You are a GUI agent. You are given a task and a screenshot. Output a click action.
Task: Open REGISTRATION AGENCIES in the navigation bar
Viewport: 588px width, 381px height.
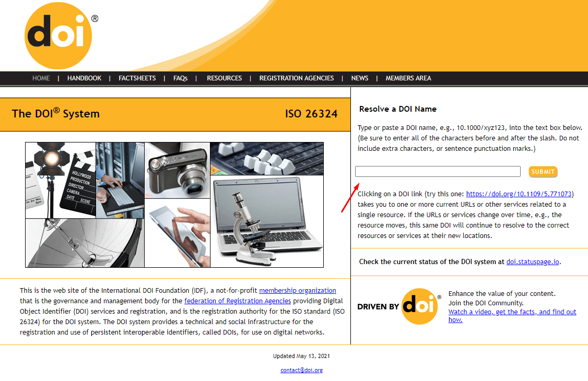[x=296, y=78]
